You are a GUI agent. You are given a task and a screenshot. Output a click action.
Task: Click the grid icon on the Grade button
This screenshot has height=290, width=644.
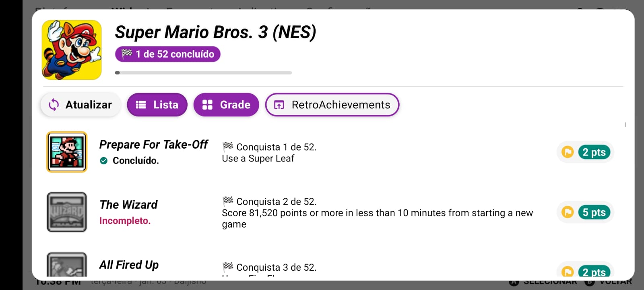(208, 105)
